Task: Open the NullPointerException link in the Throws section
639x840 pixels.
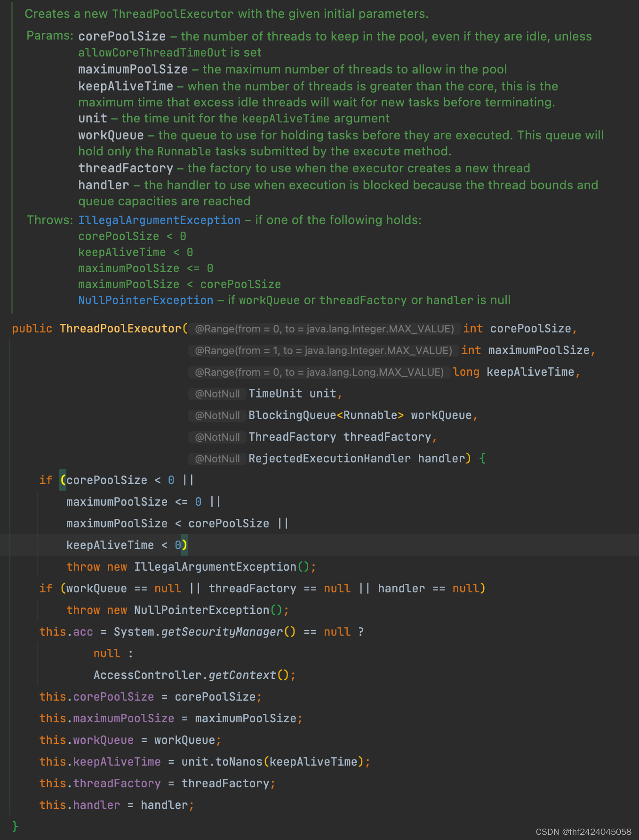Action: [145, 300]
